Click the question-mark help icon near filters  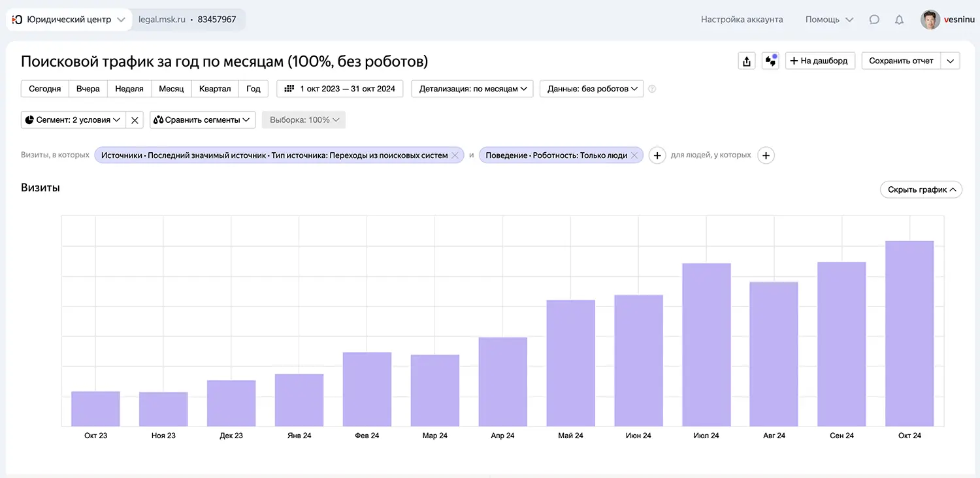(652, 89)
